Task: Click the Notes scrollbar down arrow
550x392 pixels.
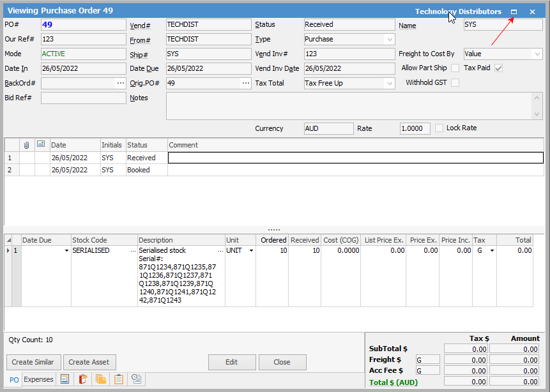Action: coord(538,114)
